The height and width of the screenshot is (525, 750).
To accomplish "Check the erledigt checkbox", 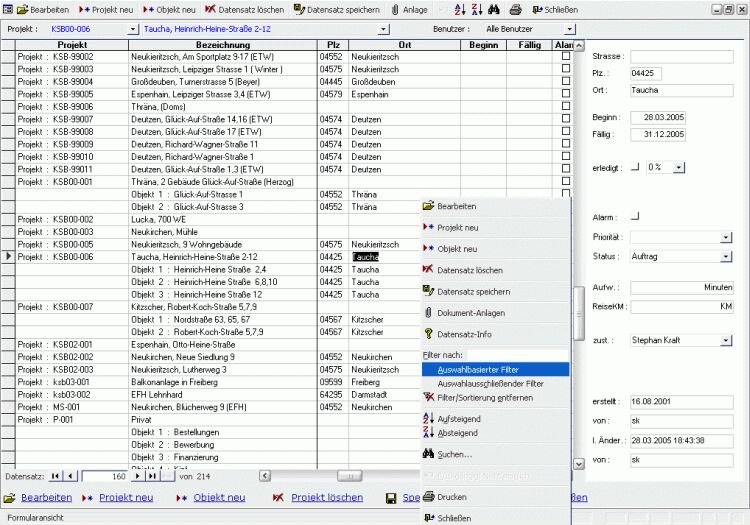I will pyautogui.click(x=635, y=166).
